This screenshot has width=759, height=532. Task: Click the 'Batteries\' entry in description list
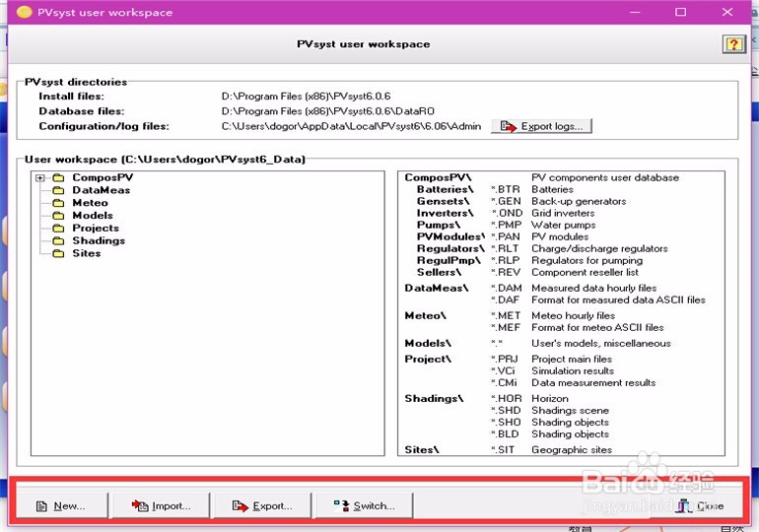pos(445,189)
